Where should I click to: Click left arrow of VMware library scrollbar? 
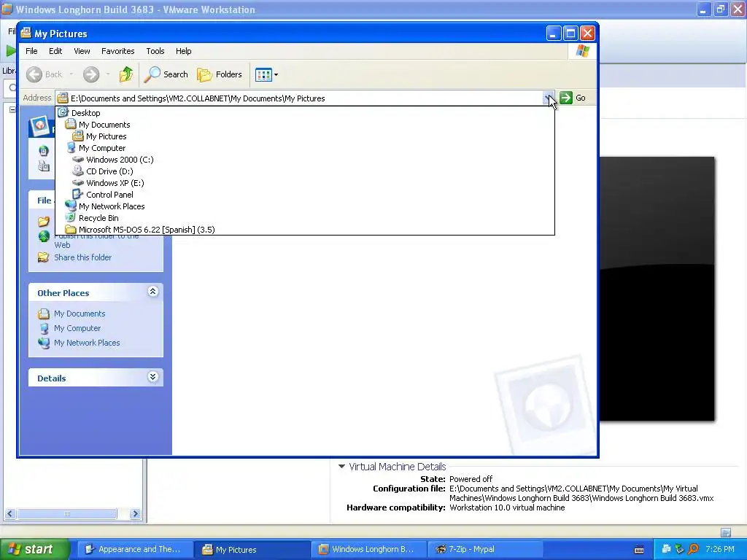[x=10, y=514]
